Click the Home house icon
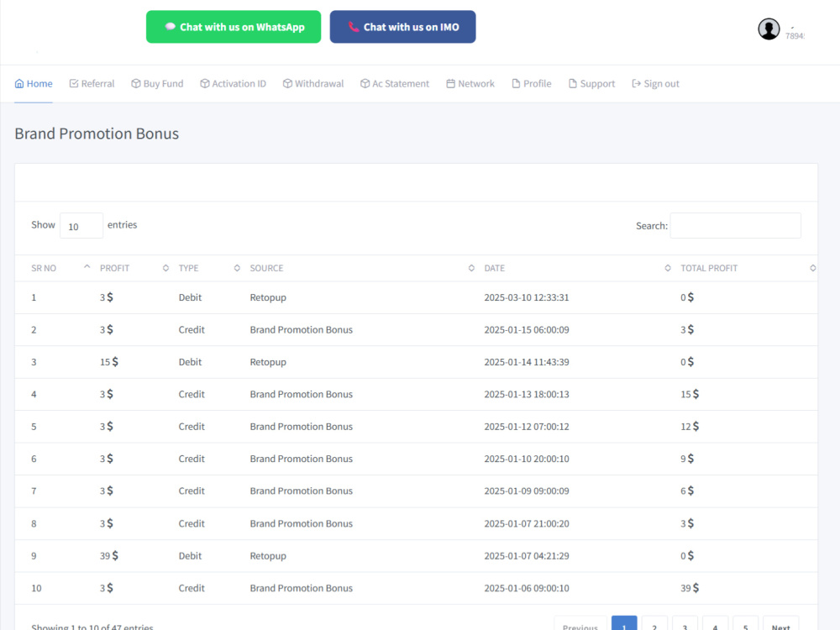840x630 pixels. point(19,83)
